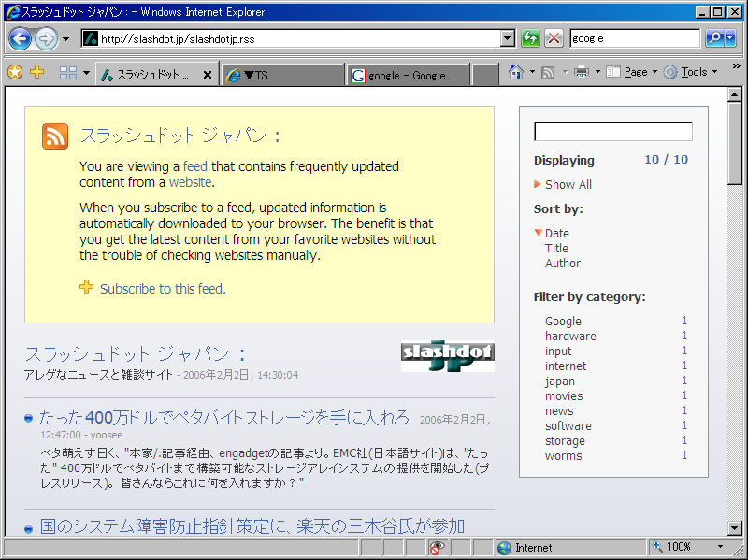Open the Print options dropdown arrow
Screen dimensions: 748x560
(597, 72)
